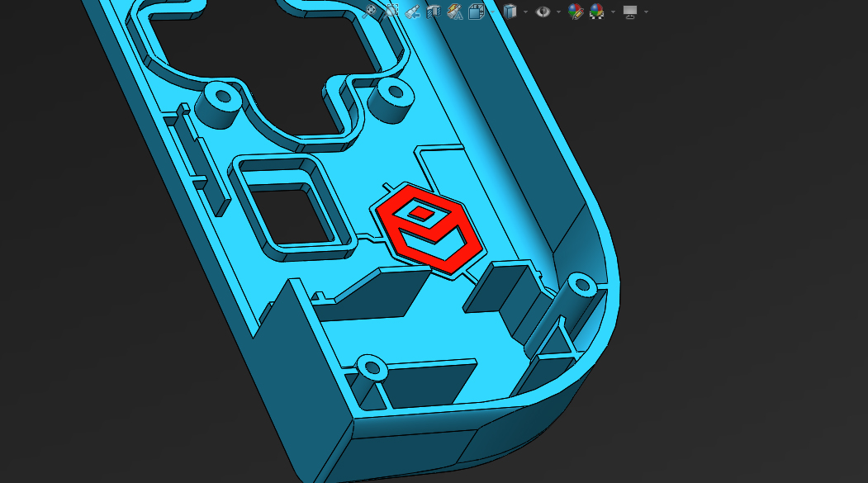
Task: Click the Zoom to Fit icon
Action: click(369, 11)
